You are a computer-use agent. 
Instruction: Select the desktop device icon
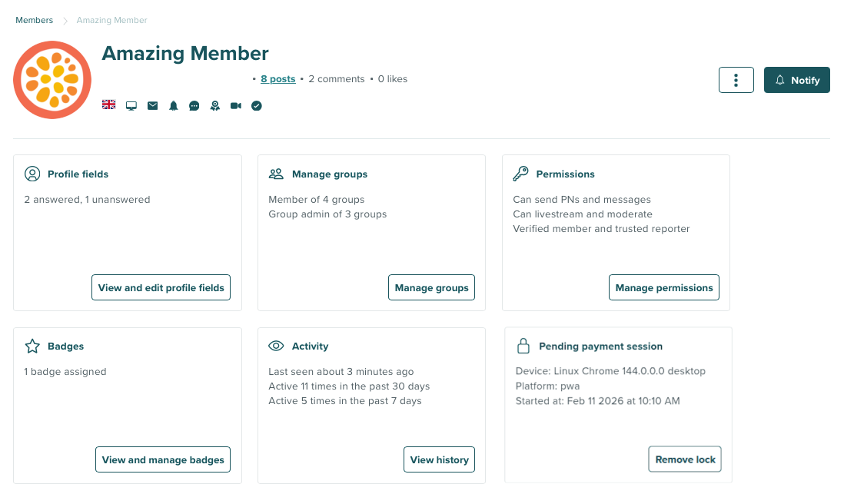(x=131, y=105)
